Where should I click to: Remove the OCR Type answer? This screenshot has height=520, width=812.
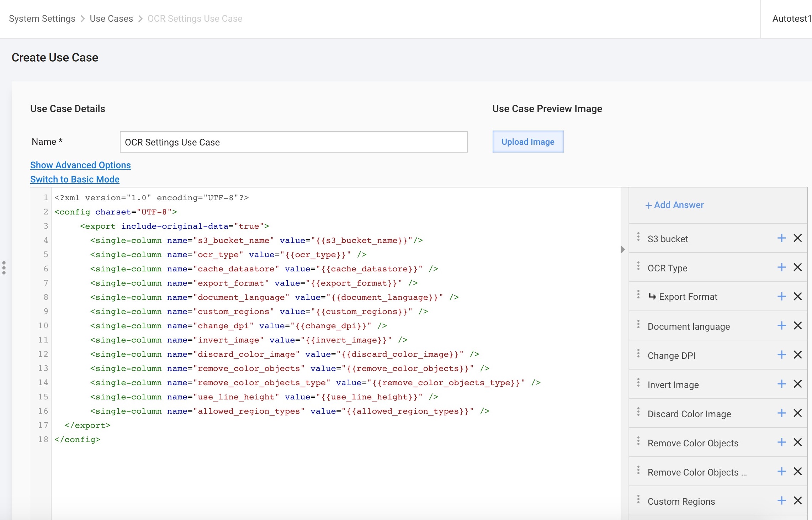coord(798,267)
